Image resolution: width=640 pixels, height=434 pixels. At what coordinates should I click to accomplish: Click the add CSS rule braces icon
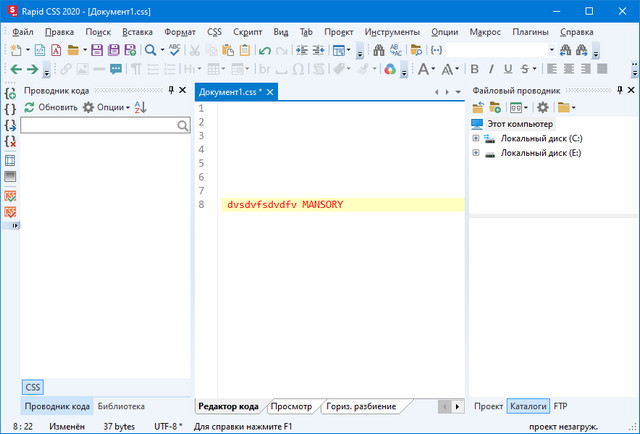coord(10,92)
